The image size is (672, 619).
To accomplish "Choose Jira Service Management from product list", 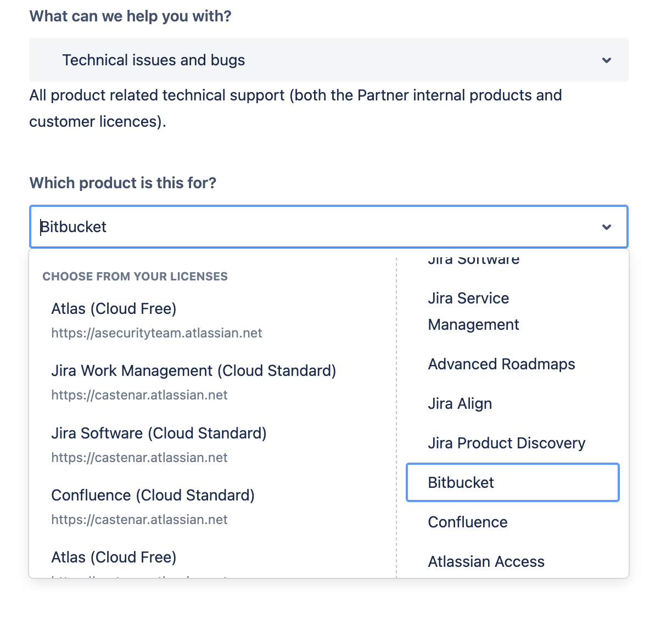I will (x=473, y=311).
